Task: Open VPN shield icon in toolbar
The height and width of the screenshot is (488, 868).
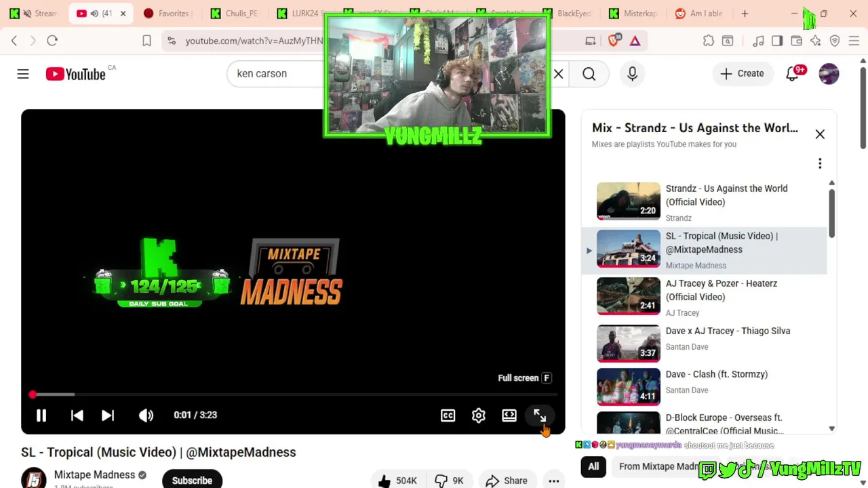Action: pyautogui.click(x=835, y=41)
